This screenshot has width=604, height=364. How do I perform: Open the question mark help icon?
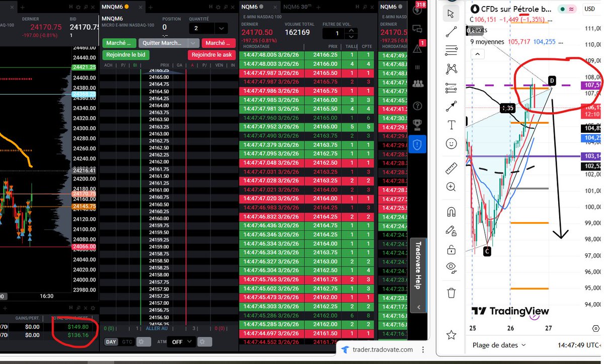point(417,106)
